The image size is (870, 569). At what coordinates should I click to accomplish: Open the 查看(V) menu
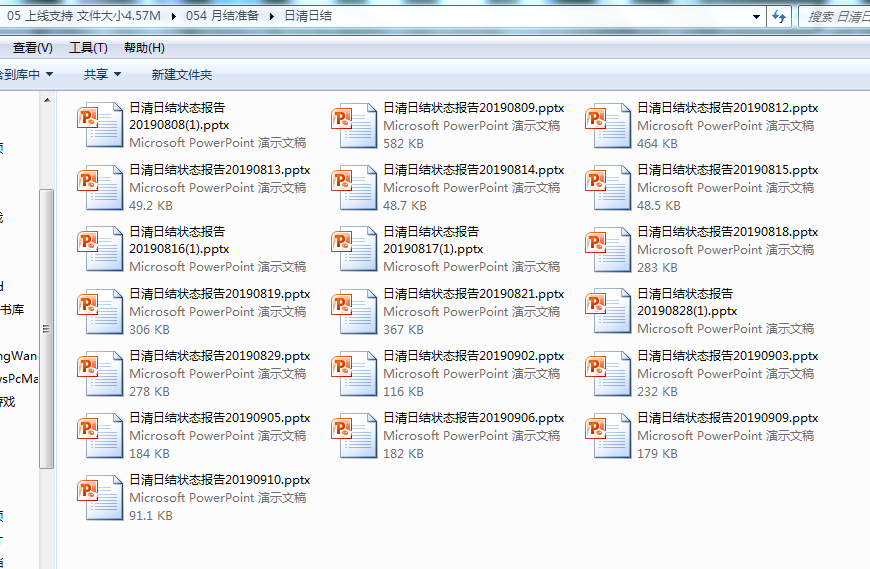point(32,48)
